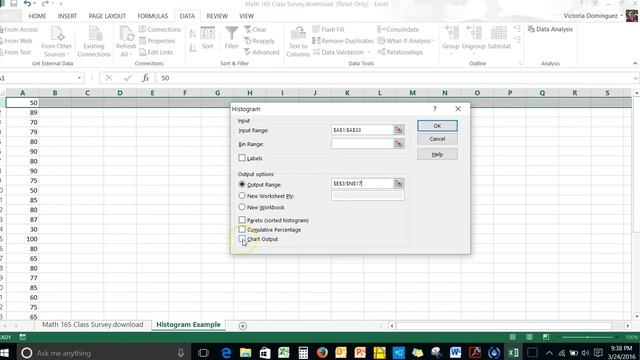640x360 pixels.
Task: Select Output Range radio button
Action: click(x=242, y=184)
